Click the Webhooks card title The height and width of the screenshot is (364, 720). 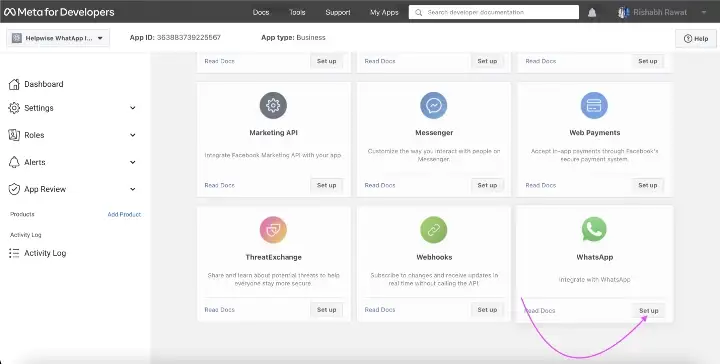pos(434,257)
